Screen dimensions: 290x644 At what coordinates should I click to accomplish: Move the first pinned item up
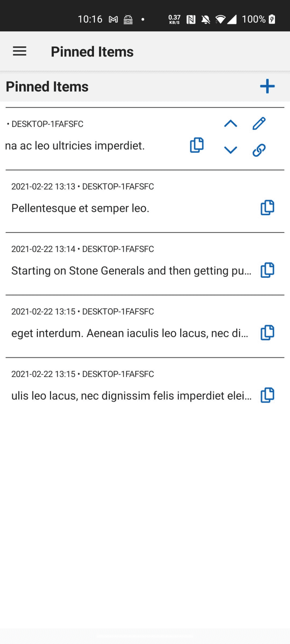pos(230,124)
